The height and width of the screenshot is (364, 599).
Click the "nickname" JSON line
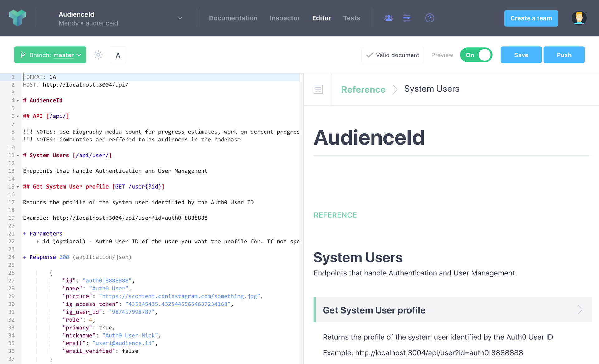click(112, 336)
